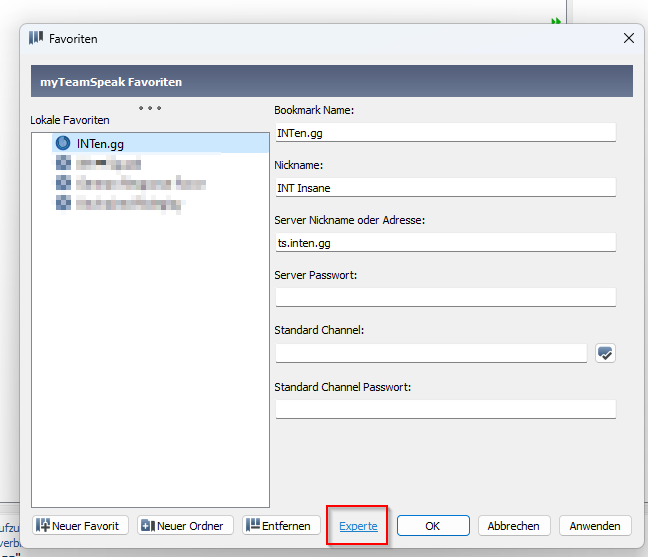Screen dimensions: 648x557
Task: Confirm the dialog with OK
Action: click(433, 526)
